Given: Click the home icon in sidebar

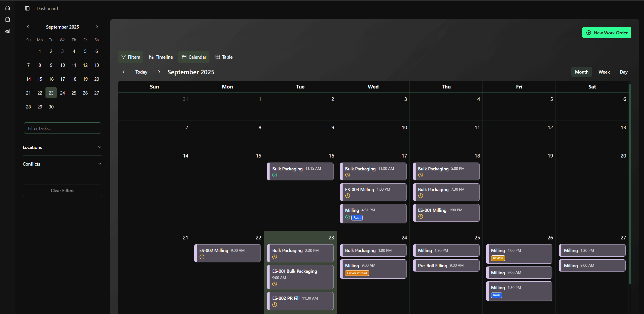Looking at the screenshot, I should (8, 8).
